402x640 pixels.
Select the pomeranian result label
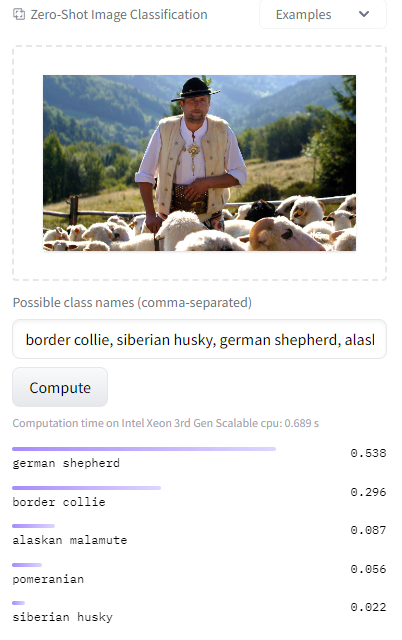coord(48,579)
